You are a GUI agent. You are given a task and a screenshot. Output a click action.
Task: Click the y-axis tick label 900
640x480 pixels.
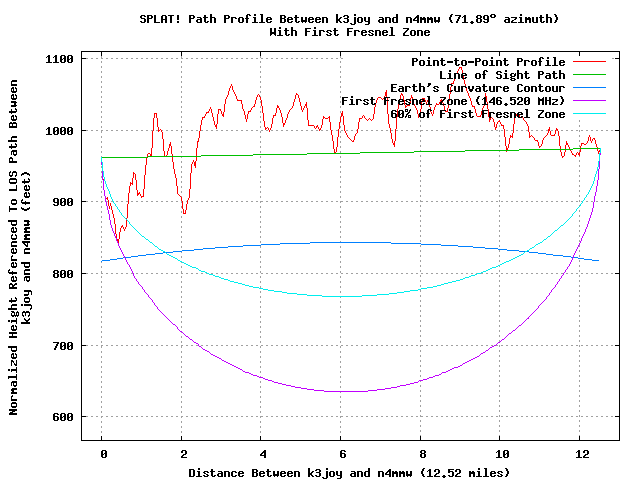coord(63,202)
